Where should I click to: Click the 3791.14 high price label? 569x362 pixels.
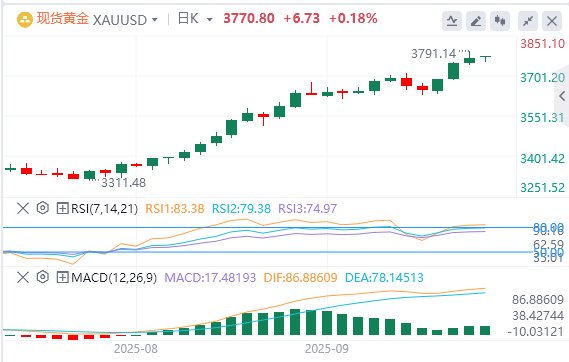(433, 54)
